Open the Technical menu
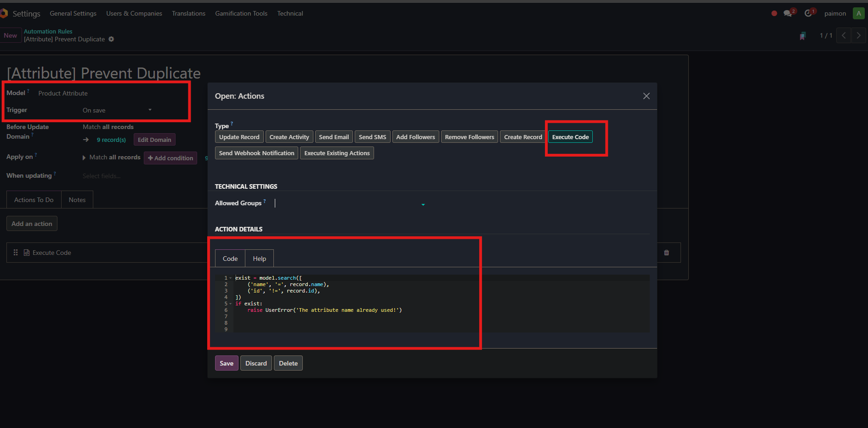This screenshot has width=868, height=428. pyautogui.click(x=290, y=13)
